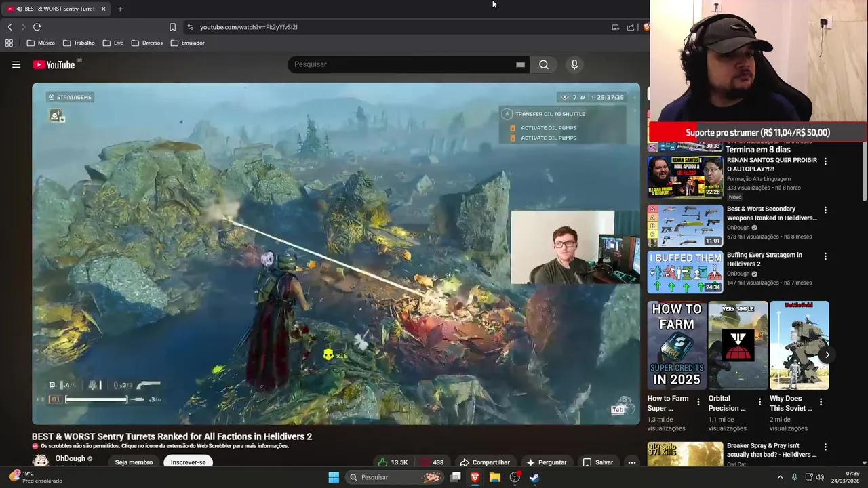Open HOW TO FARM Super Credits short

(x=677, y=346)
